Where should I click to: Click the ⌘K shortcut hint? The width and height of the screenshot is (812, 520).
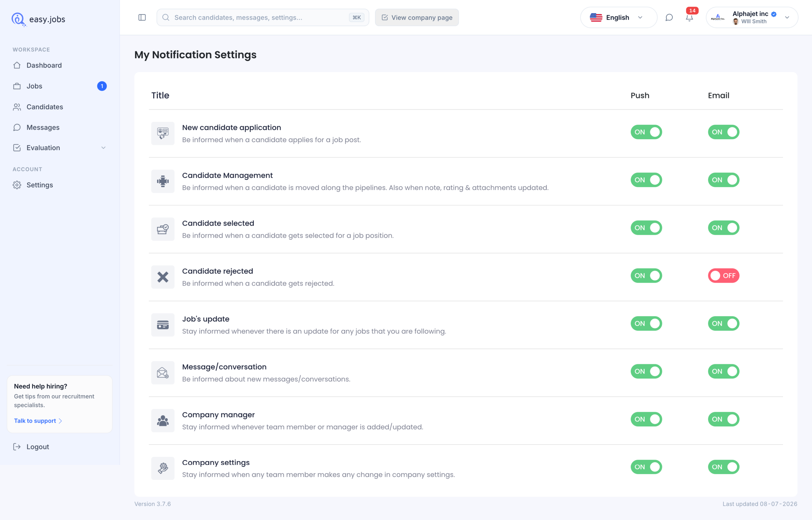coord(357,17)
